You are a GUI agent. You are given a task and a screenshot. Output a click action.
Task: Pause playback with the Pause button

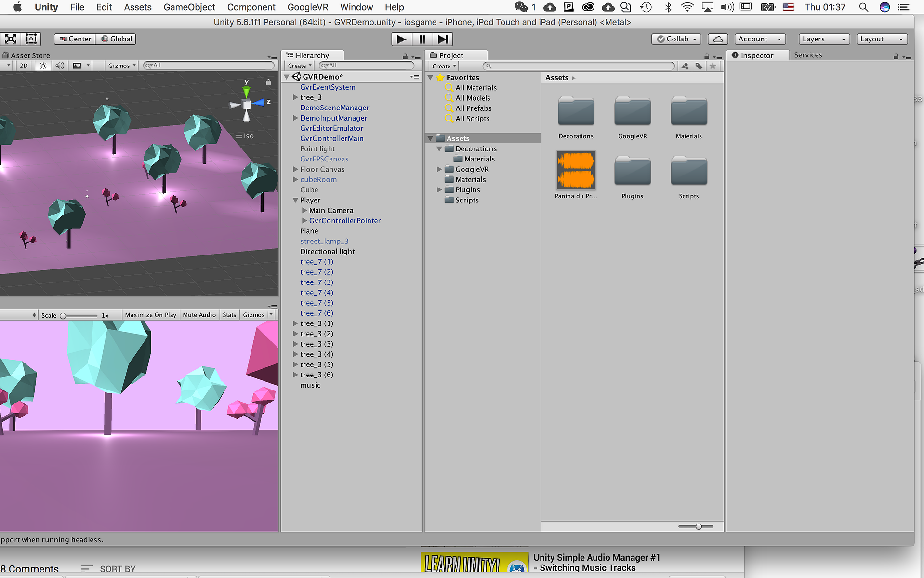[422, 39]
